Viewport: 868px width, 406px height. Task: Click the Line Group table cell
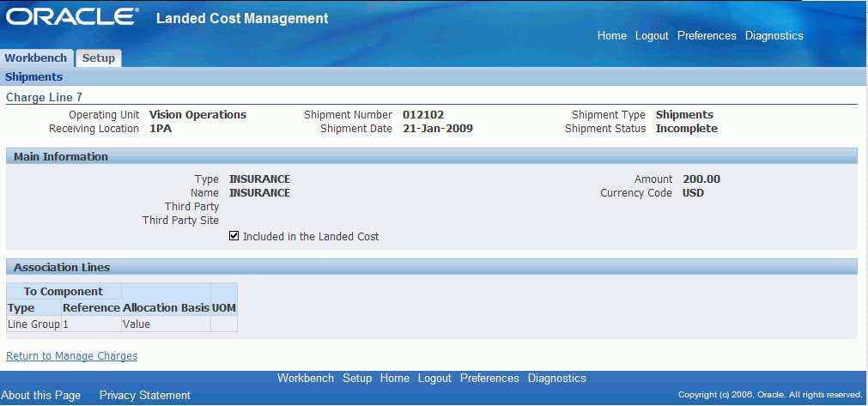pos(33,324)
